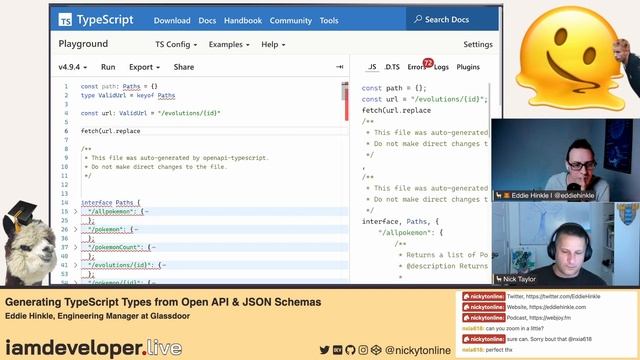The width and height of the screenshot is (640, 360).
Task: Click the Run button
Action: pyautogui.click(x=108, y=67)
